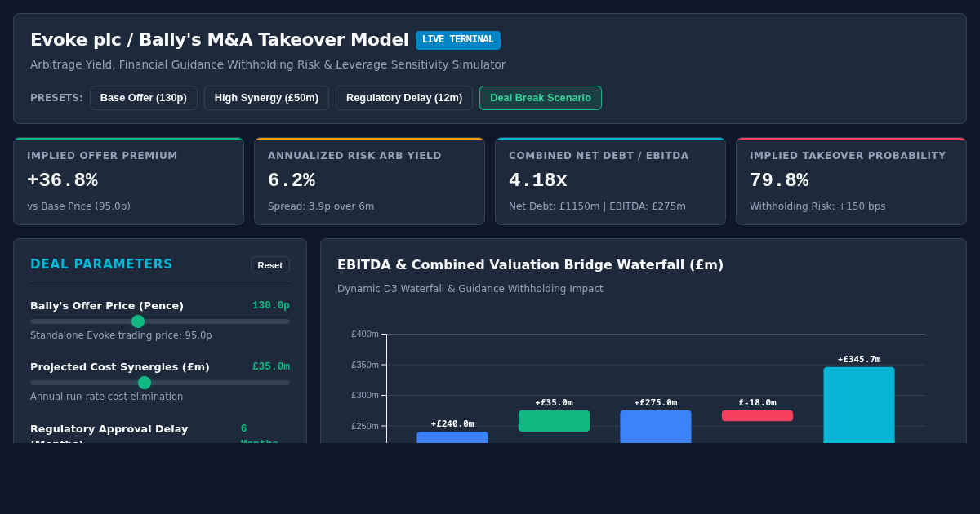
Task: Select the Base Offer (130p) preset
Action: click(x=144, y=98)
